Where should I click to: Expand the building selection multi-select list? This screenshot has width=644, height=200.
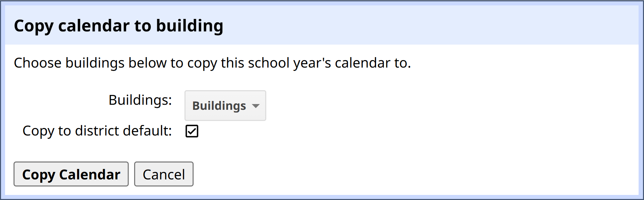point(225,105)
